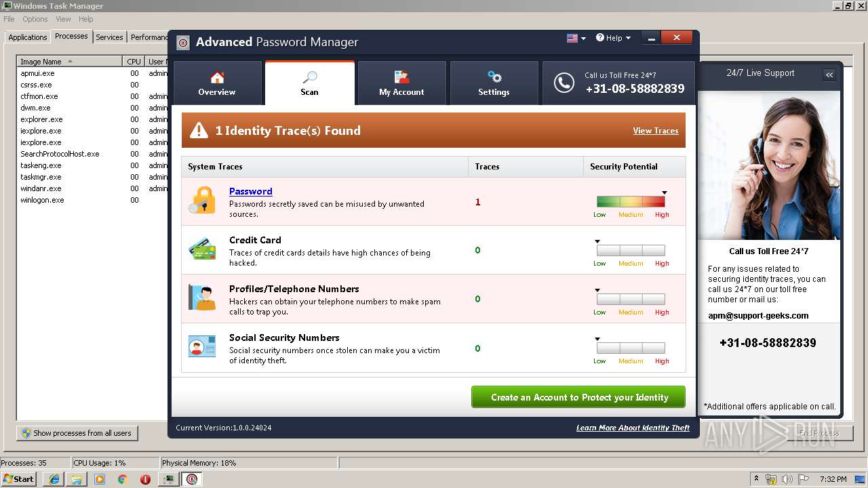Open Action Center flag tray icon
868x488 pixels.
[x=804, y=479]
